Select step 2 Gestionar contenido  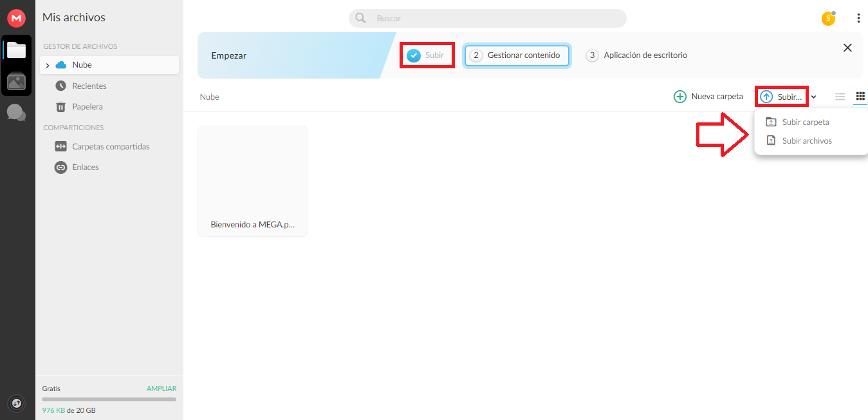(x=517, y=55)
